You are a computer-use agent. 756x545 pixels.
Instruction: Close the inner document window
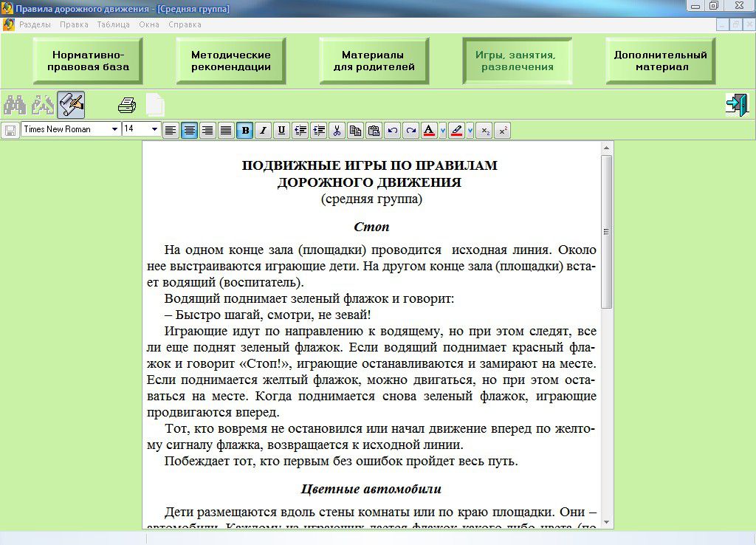749,25
